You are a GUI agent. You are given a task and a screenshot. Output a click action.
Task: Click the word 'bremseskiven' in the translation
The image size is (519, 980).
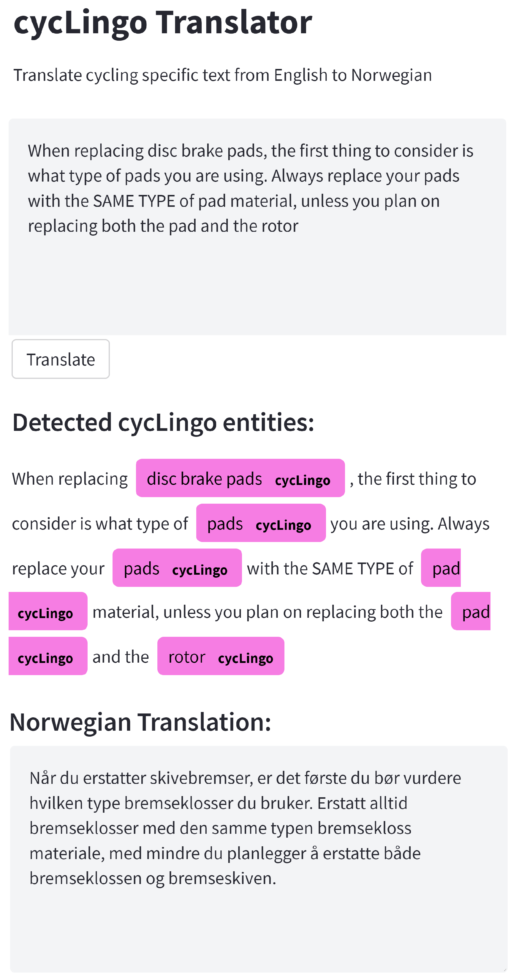(x=222, y=878)
